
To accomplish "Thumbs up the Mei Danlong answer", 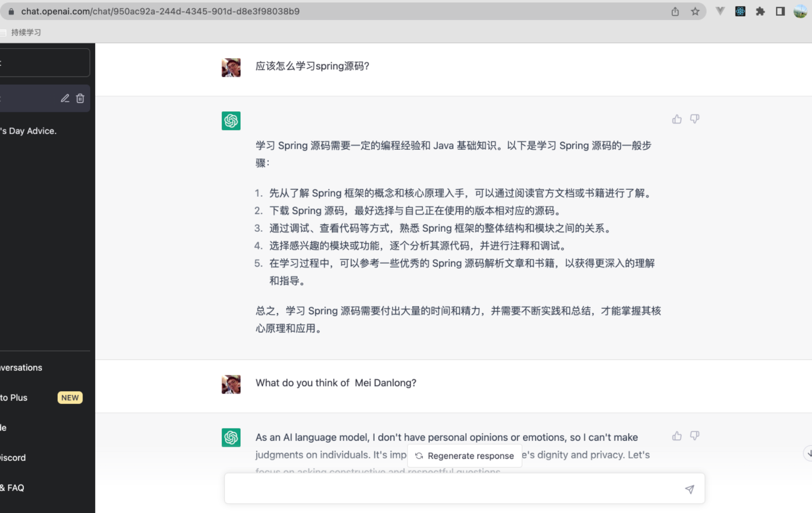I will click(x=677, y=436).
